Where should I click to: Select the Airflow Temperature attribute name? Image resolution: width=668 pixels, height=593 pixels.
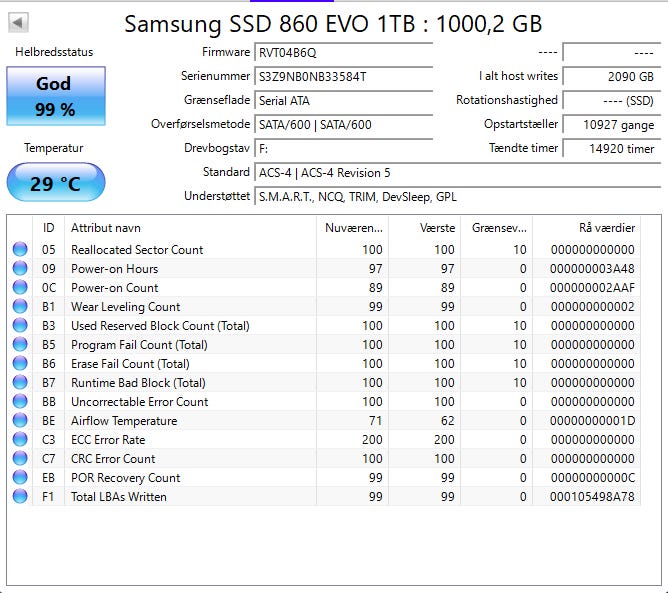click(x=124, y=421)
